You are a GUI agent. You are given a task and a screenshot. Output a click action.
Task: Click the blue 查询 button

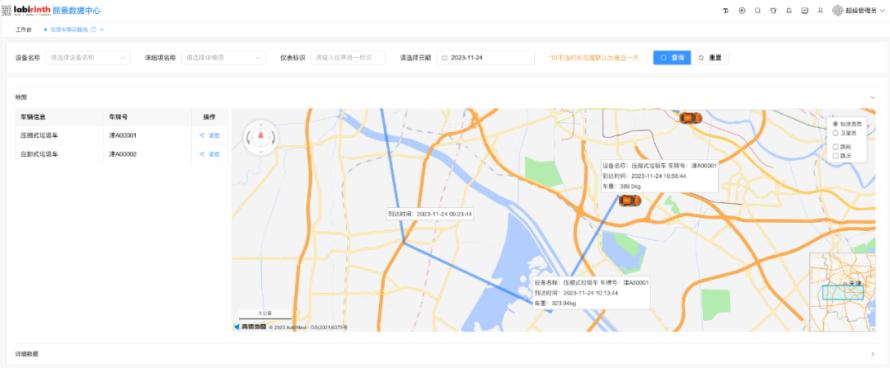click(672, 57)
